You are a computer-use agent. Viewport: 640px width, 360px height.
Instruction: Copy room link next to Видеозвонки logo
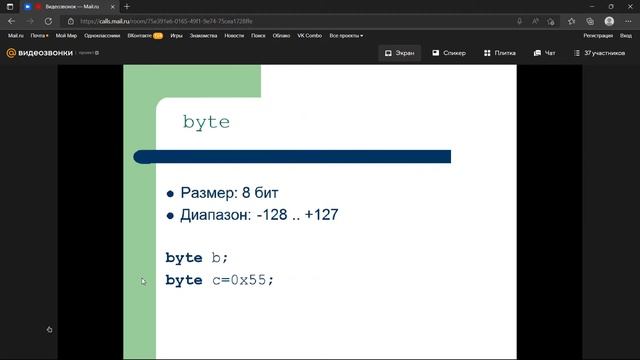pos(97,53)
